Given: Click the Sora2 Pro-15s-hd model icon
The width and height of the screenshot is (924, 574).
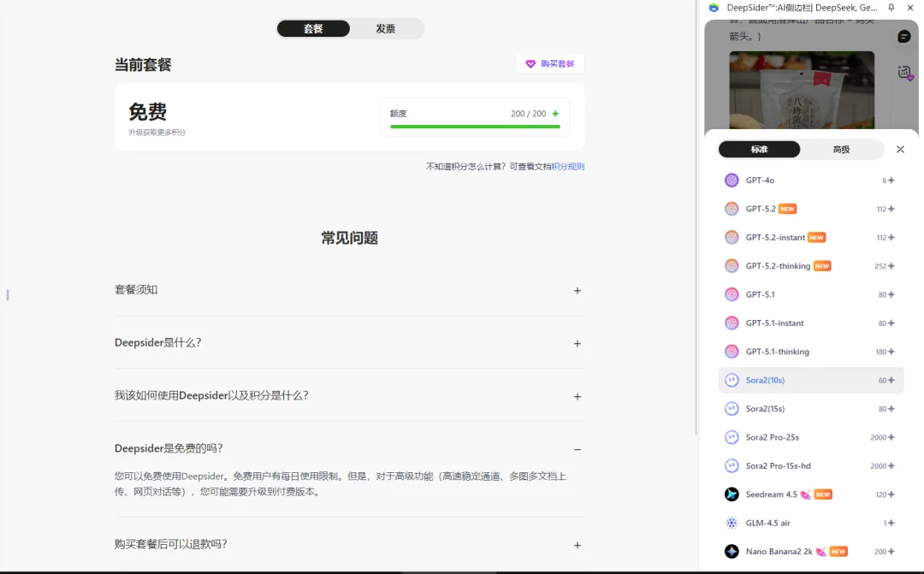Looking at the screenshot, I should [x=731, y=465].
